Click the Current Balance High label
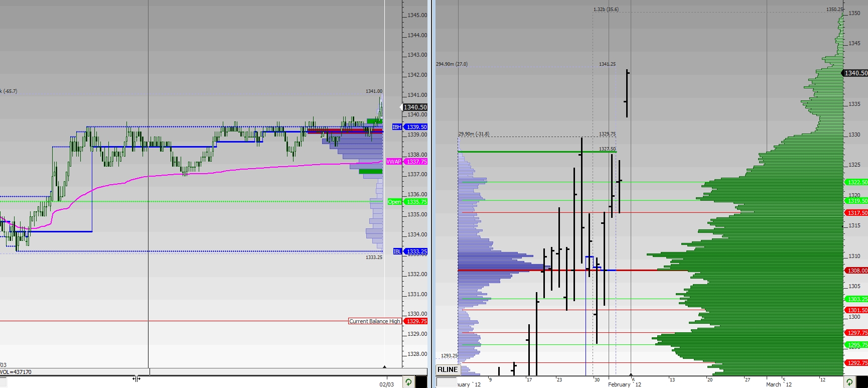Viewport: 868px width, 388px height. tap(375, 321)
